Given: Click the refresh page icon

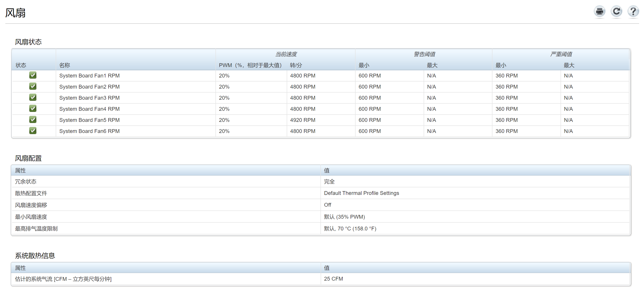Looking at the screenshot, I should tap(616, 12).
